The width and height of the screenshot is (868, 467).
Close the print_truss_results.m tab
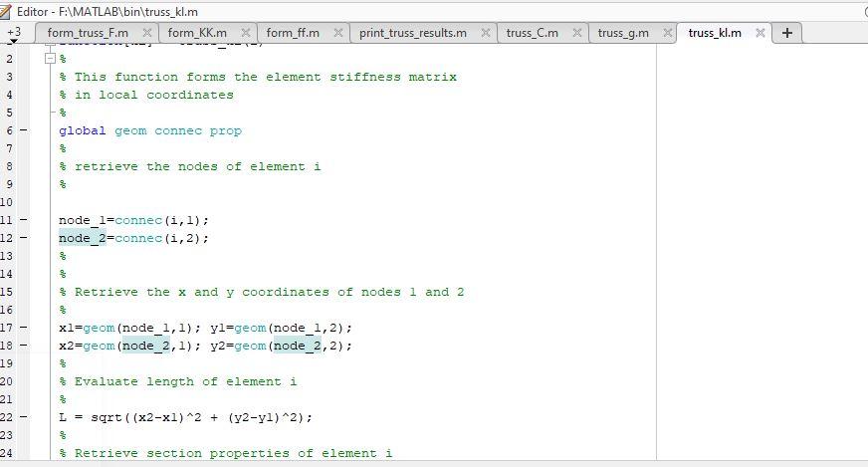pyautogui.click(x=486, y=33)
